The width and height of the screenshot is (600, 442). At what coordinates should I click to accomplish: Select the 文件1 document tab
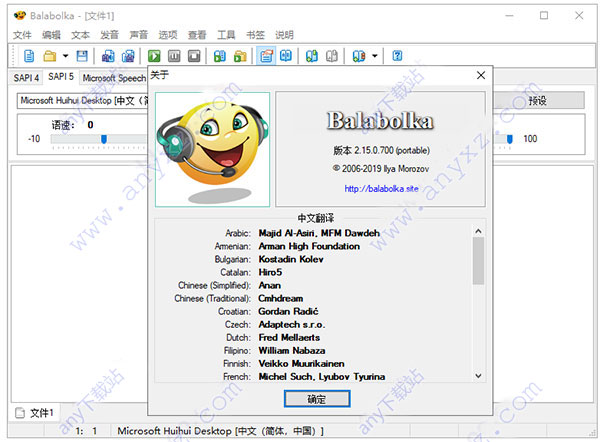35,413
